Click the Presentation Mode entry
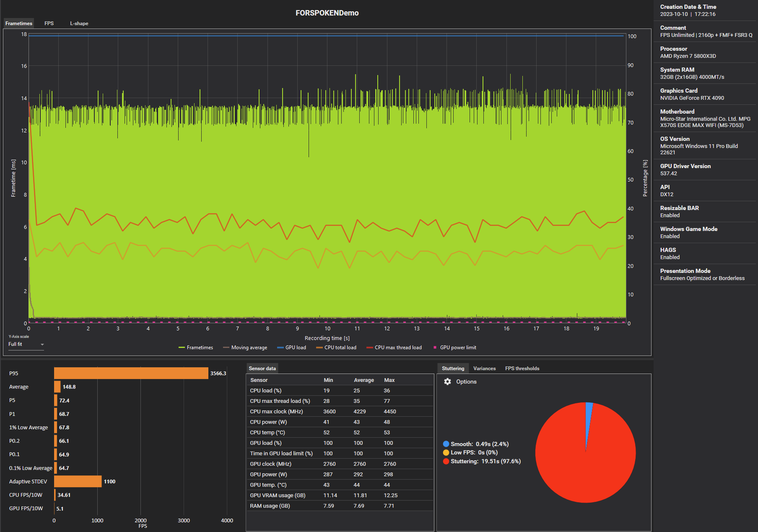758x532 pixels. (x=705, y=275)
